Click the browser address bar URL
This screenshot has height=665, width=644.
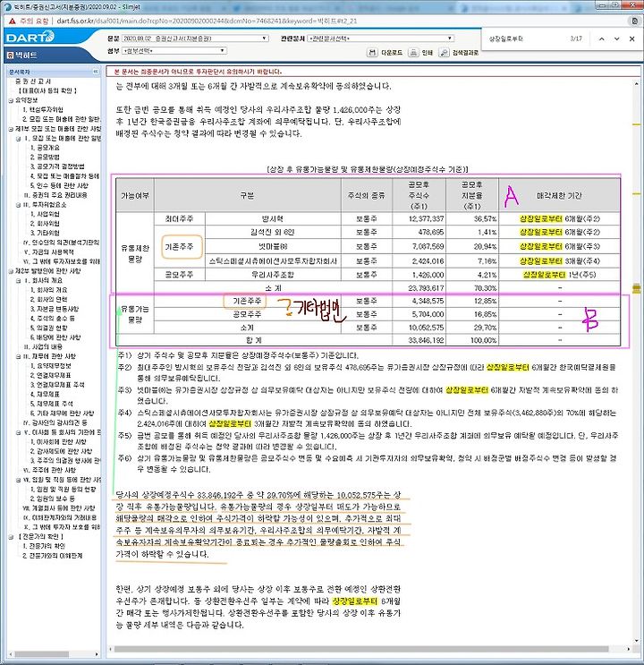click(x=207, y=21)
